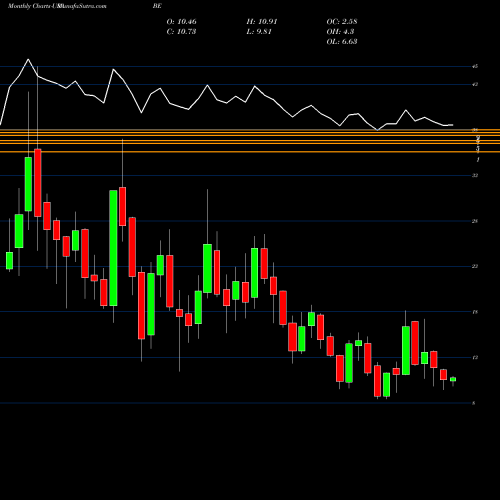Click the '45' price axis label
This screenshot has height=500, width=500.
475,67
